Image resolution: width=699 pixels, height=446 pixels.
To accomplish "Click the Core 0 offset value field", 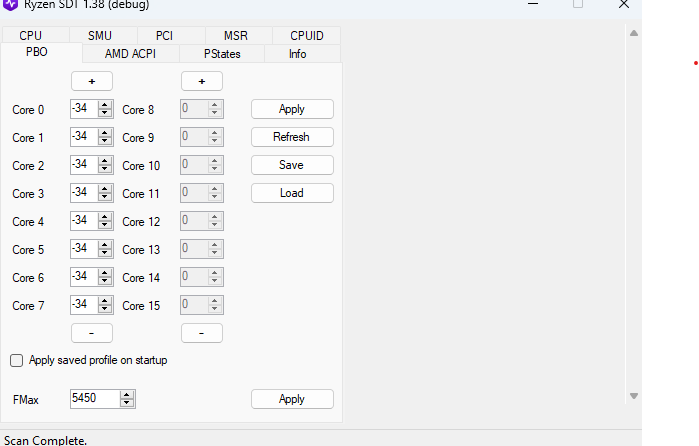I will point(84,109).
